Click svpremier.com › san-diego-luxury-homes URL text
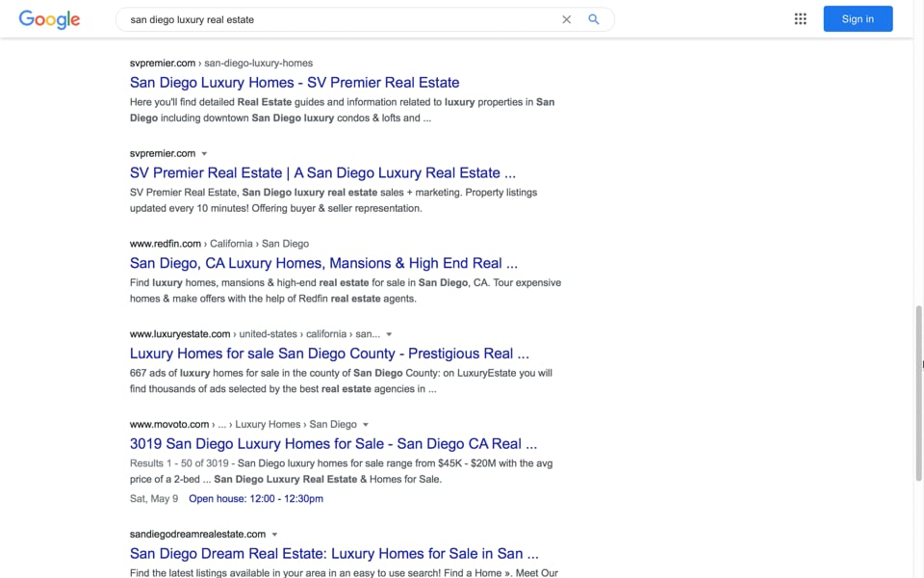The width and height of the screenshot is (924, 578). click(x=221, y=64)
